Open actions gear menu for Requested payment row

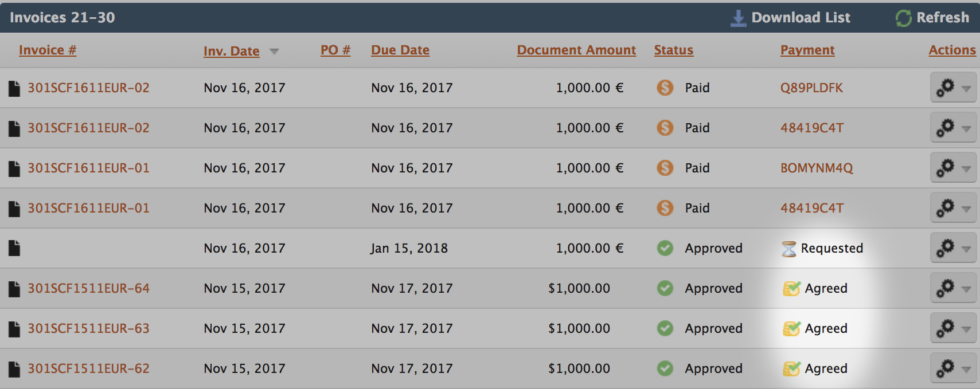(945, 248)
